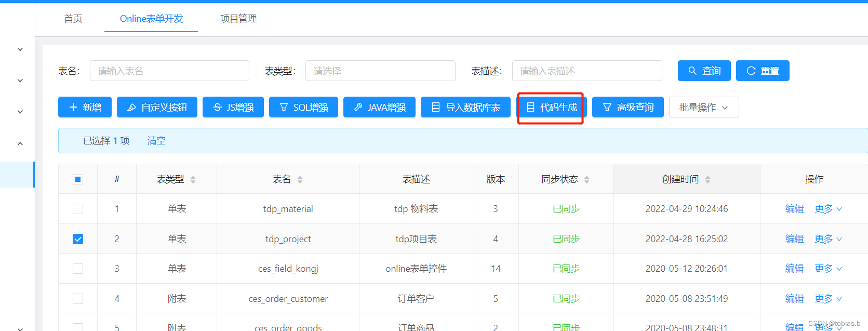Click 导入数据库表 import button
Screen dimensions: 868x331
click(465, 107)
